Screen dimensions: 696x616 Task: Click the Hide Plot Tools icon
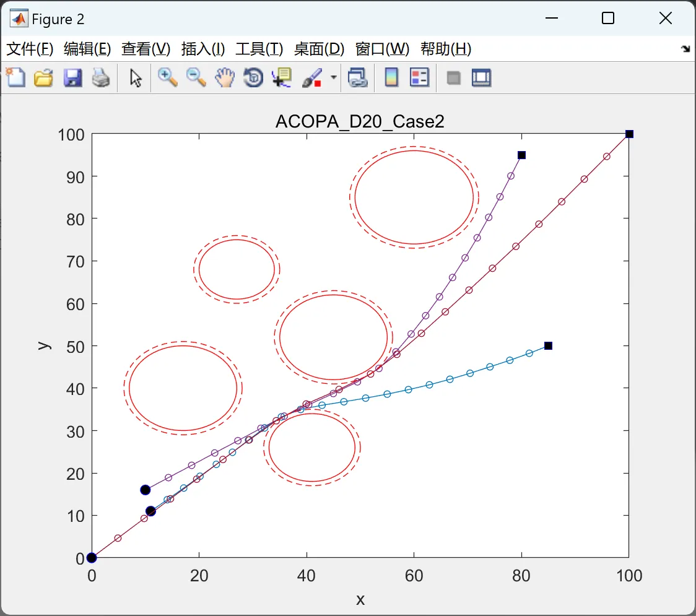coord(453,79)
